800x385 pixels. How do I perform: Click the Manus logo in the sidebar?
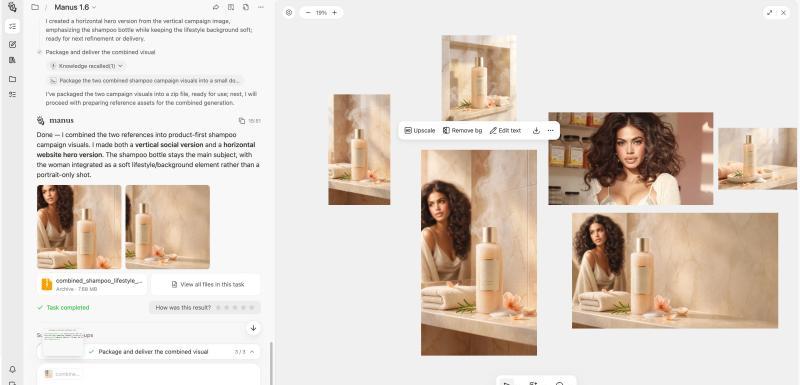pos(12,7)
